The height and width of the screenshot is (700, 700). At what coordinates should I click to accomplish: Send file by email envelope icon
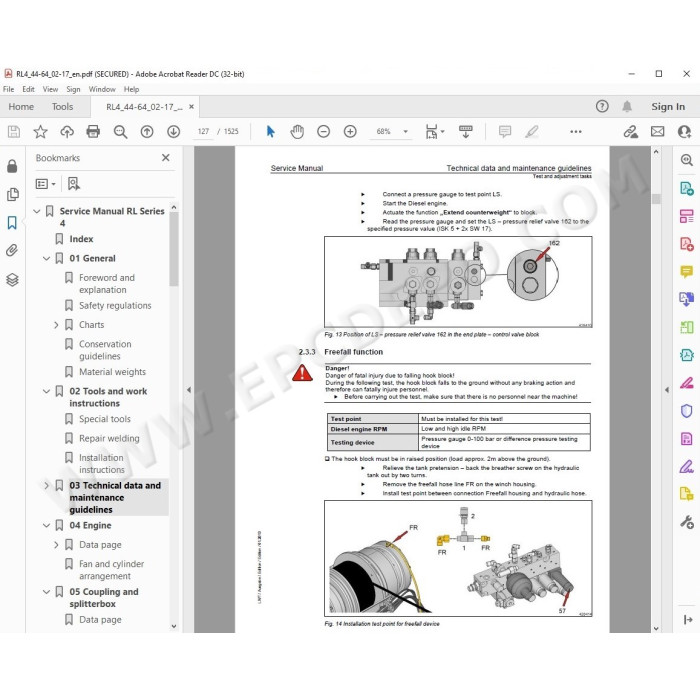pyautogui.click(x=657, y=132)
